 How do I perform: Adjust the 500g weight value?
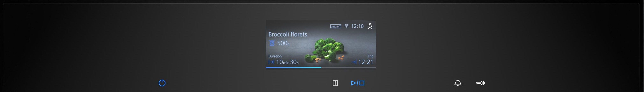pos(283,43)
